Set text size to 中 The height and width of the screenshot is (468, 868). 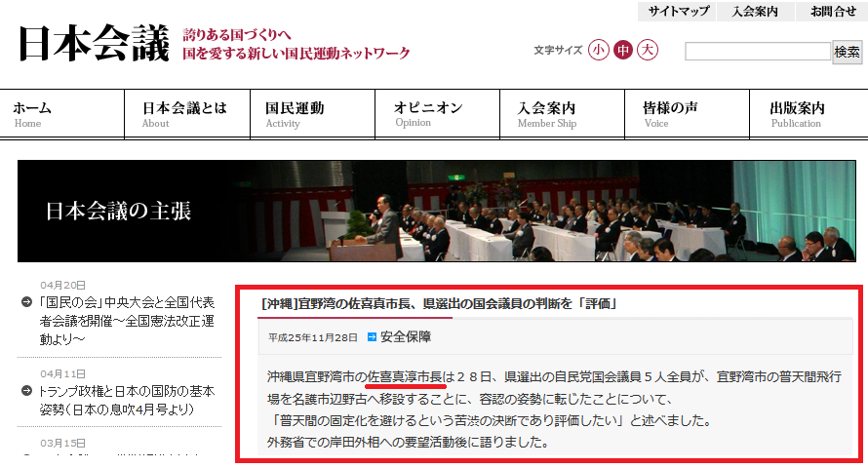pos(623,51)
